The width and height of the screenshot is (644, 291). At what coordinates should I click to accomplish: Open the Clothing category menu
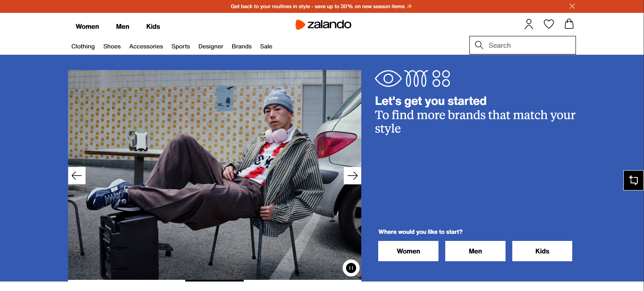pos(83,46)
